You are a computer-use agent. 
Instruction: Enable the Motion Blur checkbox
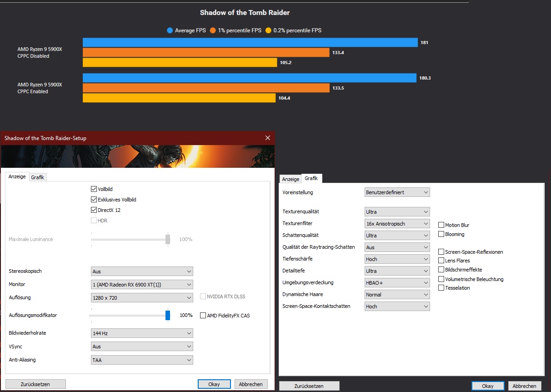click(x=441, y=225)
